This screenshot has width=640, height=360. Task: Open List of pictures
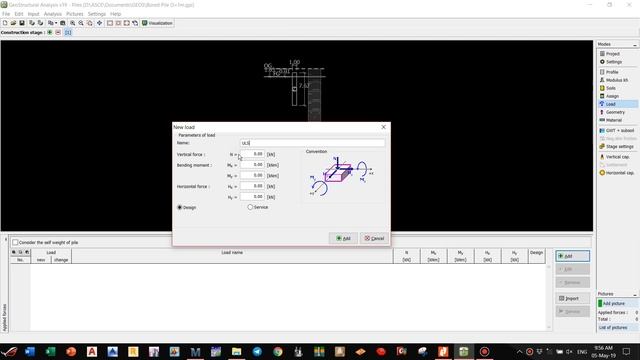(617, 328)
